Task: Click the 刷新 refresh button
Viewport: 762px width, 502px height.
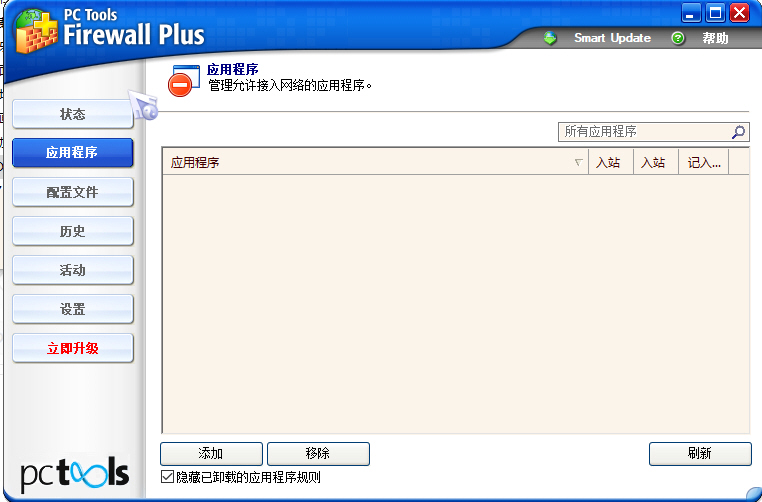Action: 700,453
